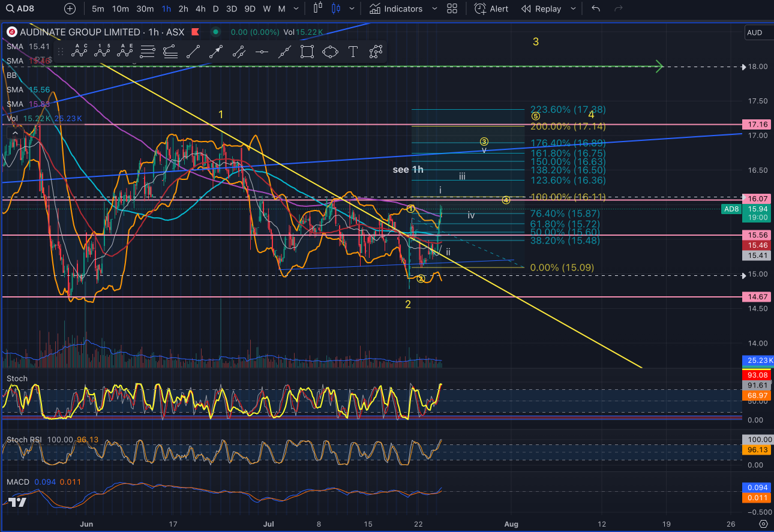Select the Fib retracement tool
The width and height of the screenshot is (774, 532).
[148, 52]
